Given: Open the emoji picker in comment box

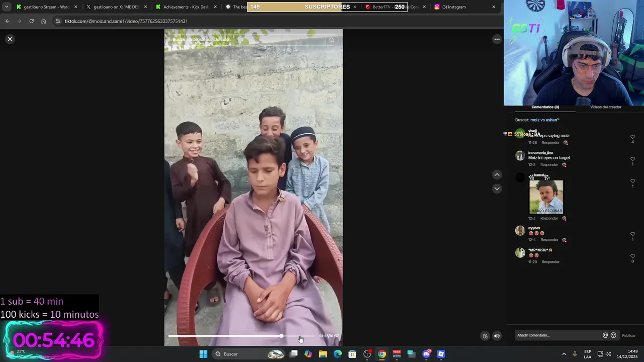Looking at the screenshot, I should coord(613,335).
